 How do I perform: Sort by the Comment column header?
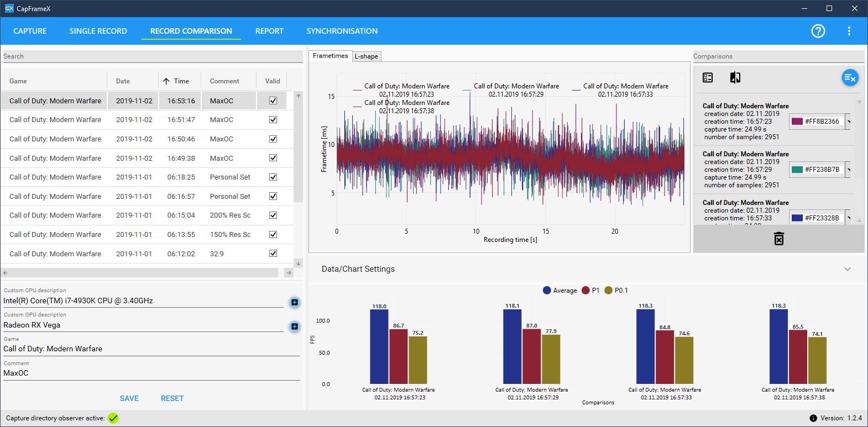(224, 81)
